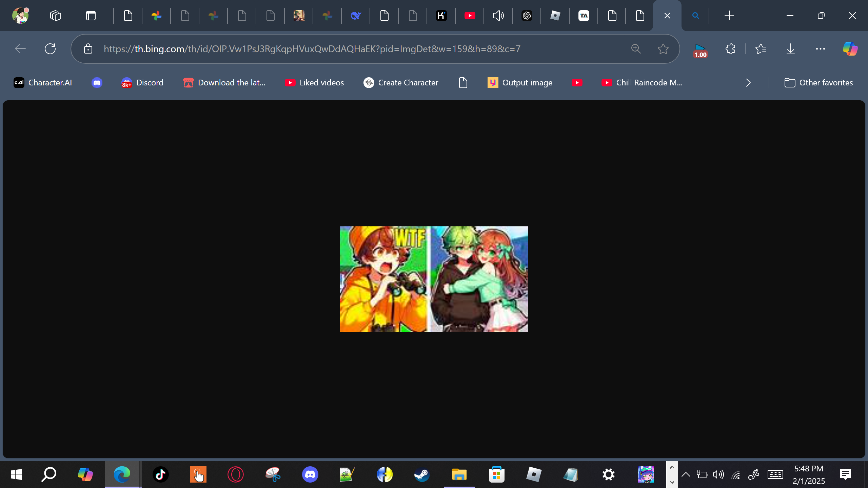Open the tab actions menu icon

[55, 16]
